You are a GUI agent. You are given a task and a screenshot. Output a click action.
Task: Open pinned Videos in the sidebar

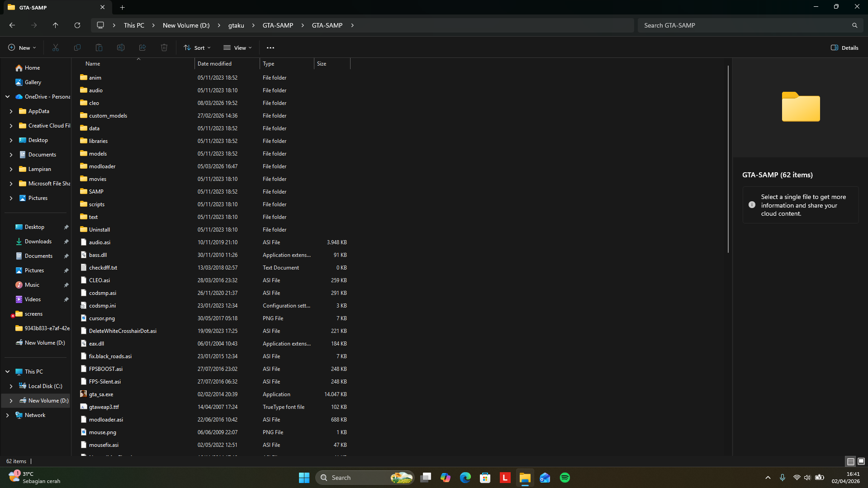coord(33,299)
